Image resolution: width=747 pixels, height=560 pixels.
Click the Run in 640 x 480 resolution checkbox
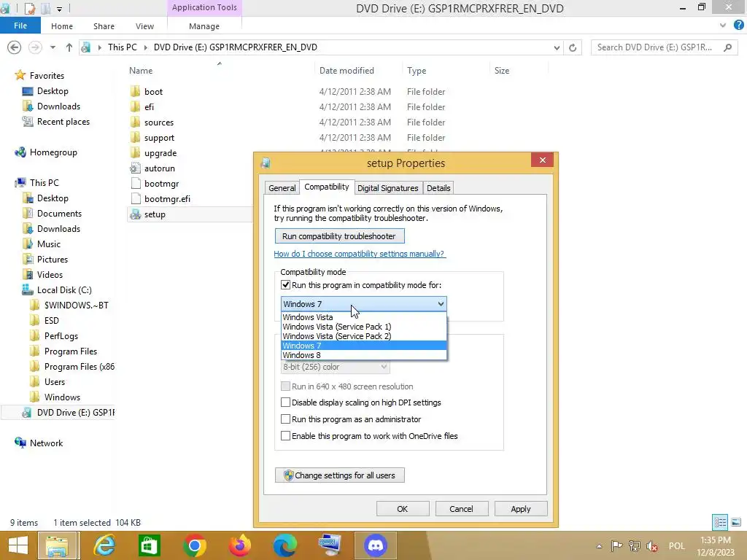pyautogui.click(x=285, y=386)
